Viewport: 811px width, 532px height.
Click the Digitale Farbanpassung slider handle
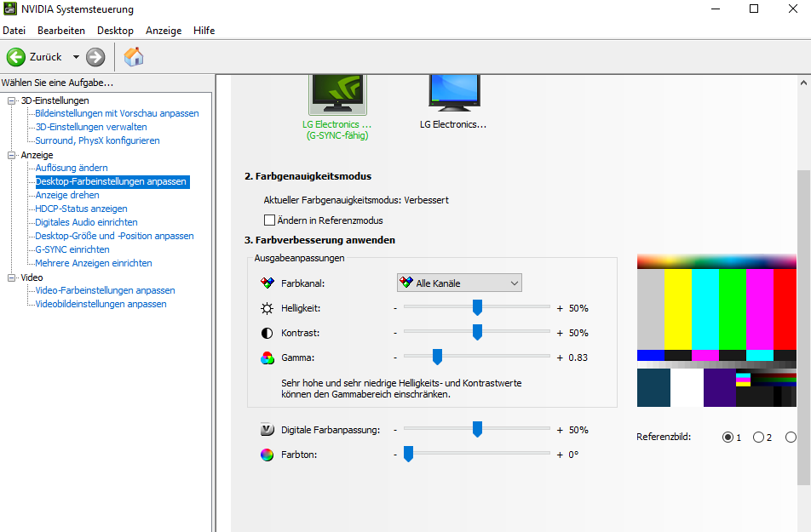click(477, 429)
